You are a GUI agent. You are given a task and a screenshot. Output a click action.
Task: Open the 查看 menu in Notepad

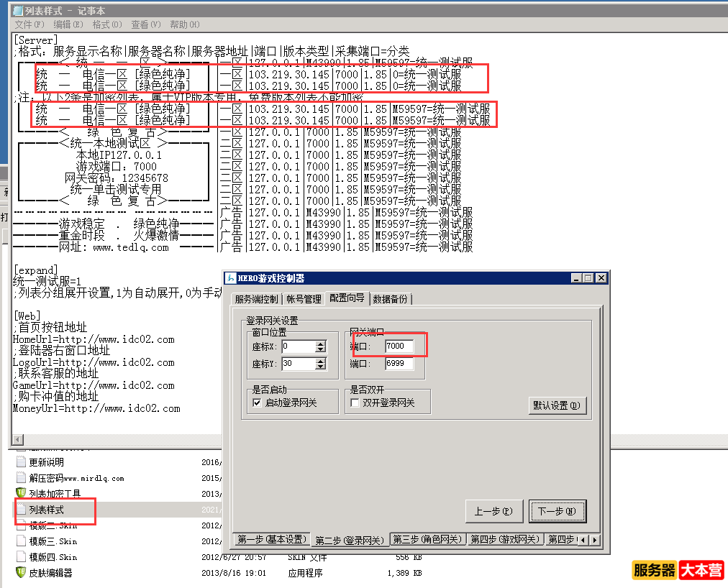(146, 24)
